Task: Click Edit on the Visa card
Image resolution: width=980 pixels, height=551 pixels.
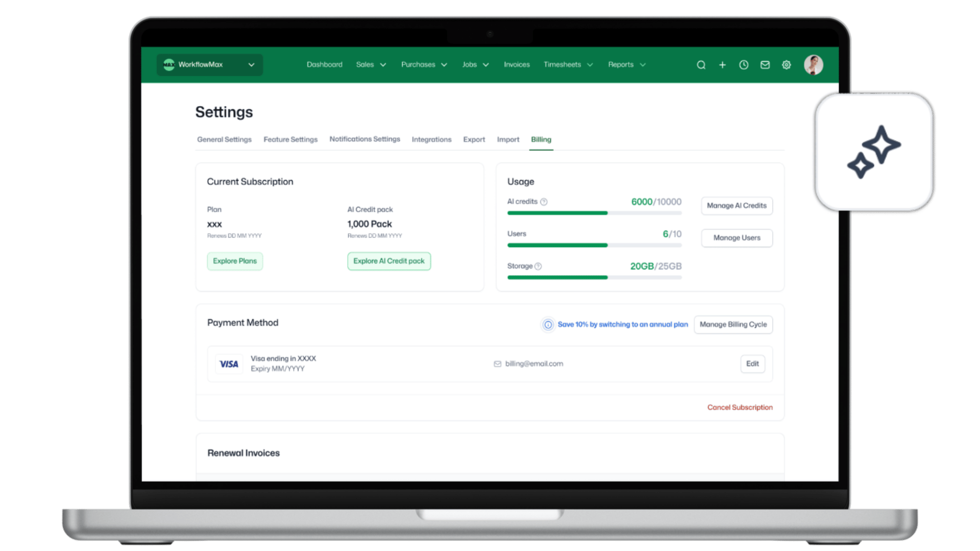Action: [x=752, y=364]
